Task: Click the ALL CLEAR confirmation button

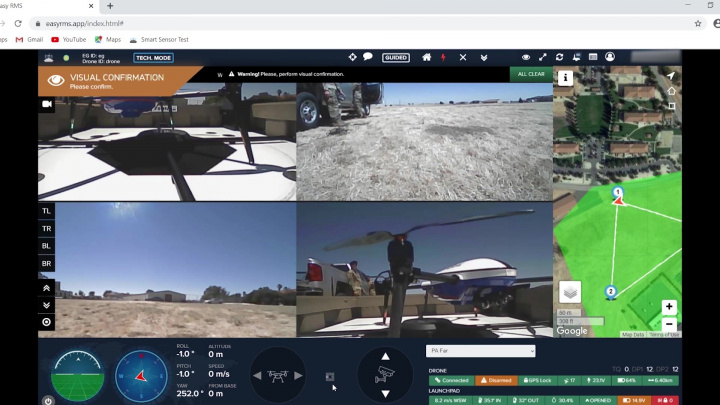Action: [x=531, y=74]
